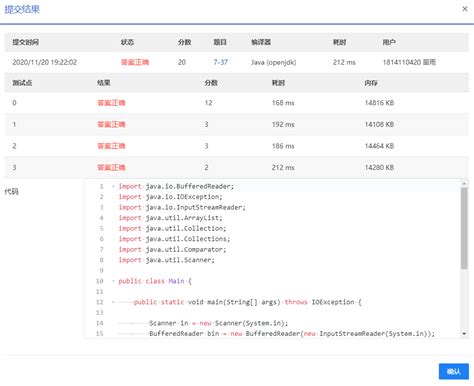This screenshot has width=474, height=386.
Task: Click the red status text in the summary row
Action: tap(135, 62)
